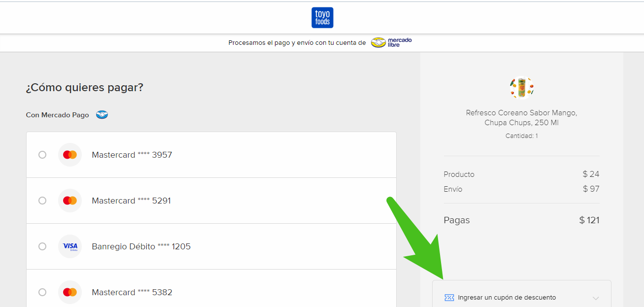The width and height of the screenshot is (644, 307).
Task: Click the '$ 121' total amount
Action: [x=589, y=220]
